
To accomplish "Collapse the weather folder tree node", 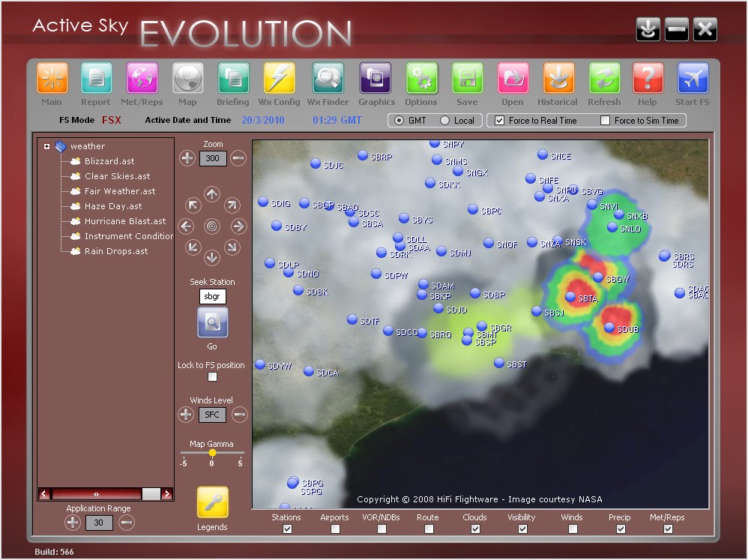I will click(46, 146).
